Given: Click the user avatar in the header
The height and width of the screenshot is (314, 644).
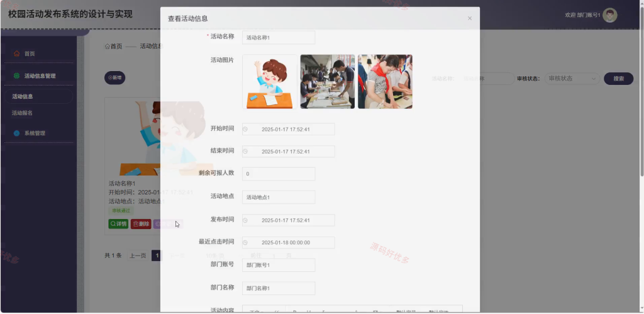Looking at the screenshot, I should click(x=610, y=15).
